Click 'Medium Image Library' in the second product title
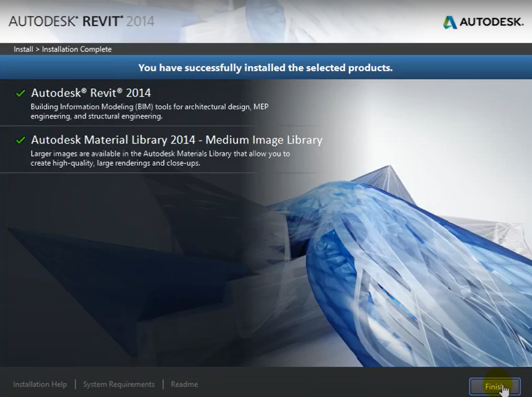This screenshot has height=397, width=532. pos(264,140)
